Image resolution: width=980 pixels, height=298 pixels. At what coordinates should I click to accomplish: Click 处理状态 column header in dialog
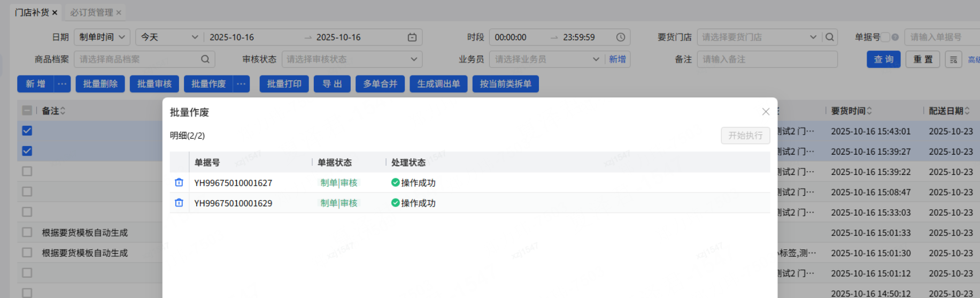click(408, 162)
